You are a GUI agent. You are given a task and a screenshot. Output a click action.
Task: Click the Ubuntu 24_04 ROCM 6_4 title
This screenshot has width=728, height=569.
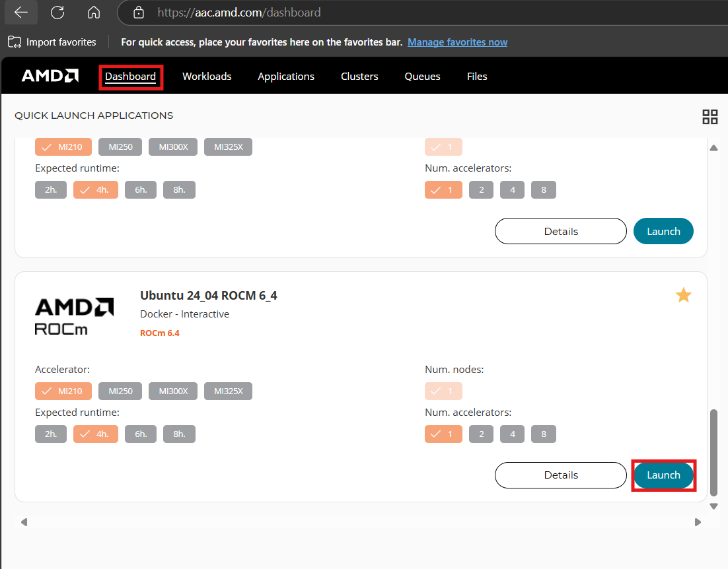pos(209,296)
